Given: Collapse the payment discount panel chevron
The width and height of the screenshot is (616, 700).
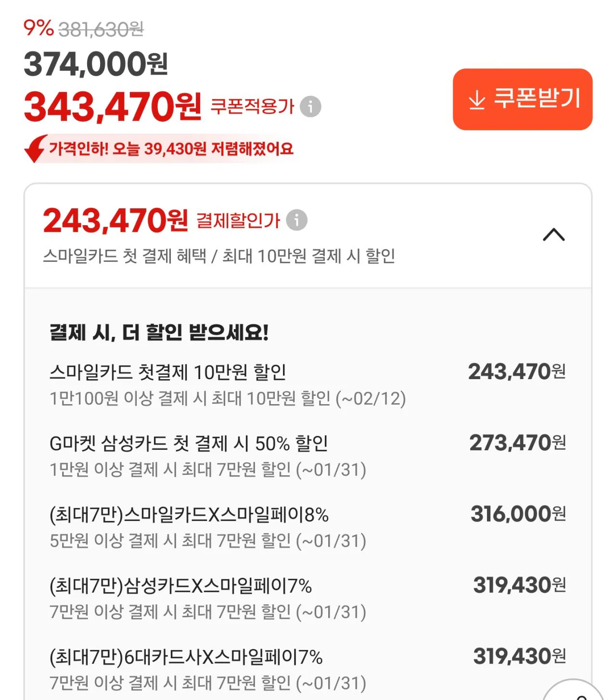Looking at the screenshot, I should point(553,235).
